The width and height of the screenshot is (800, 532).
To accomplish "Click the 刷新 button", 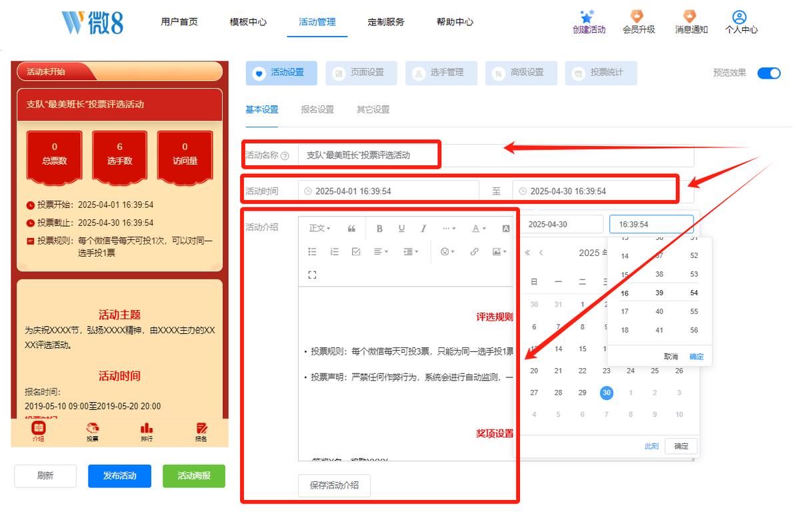I will (45, 476).
